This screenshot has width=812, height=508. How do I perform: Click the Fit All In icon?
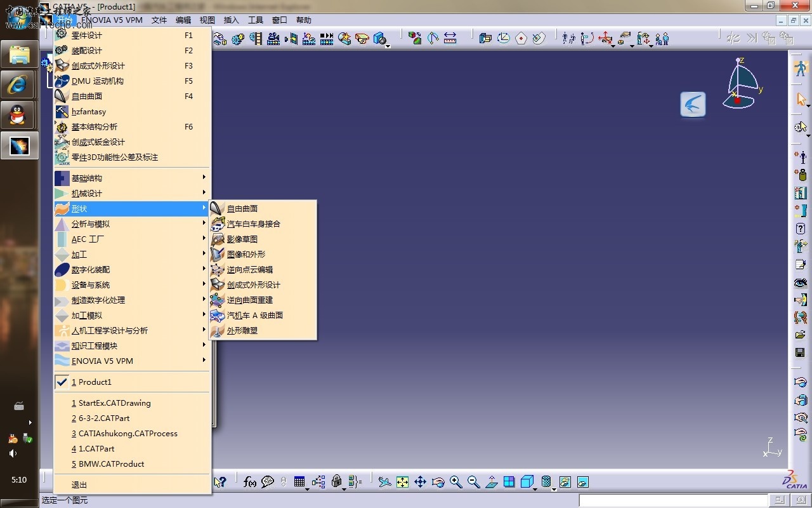pyautogui.click(x=402, y=482)
